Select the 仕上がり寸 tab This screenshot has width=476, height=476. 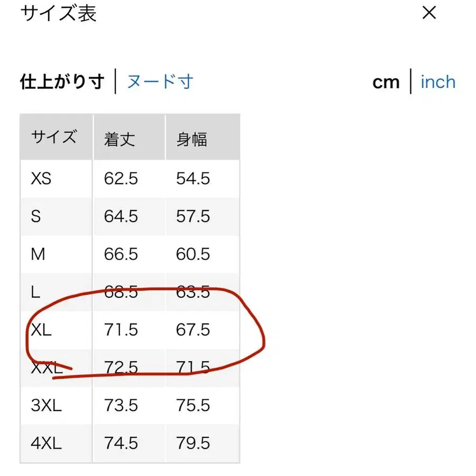pos(61,83)
